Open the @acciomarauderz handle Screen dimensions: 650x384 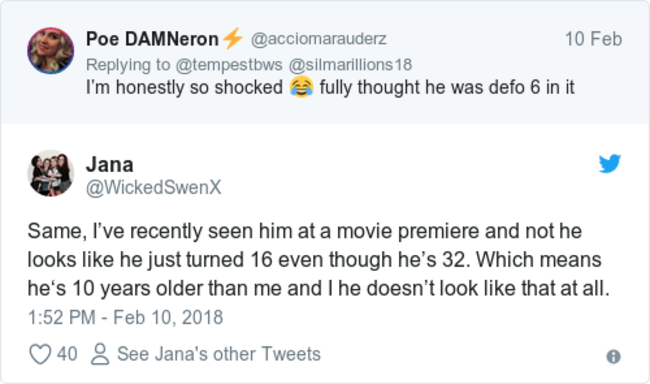click(x=318, y=39)
